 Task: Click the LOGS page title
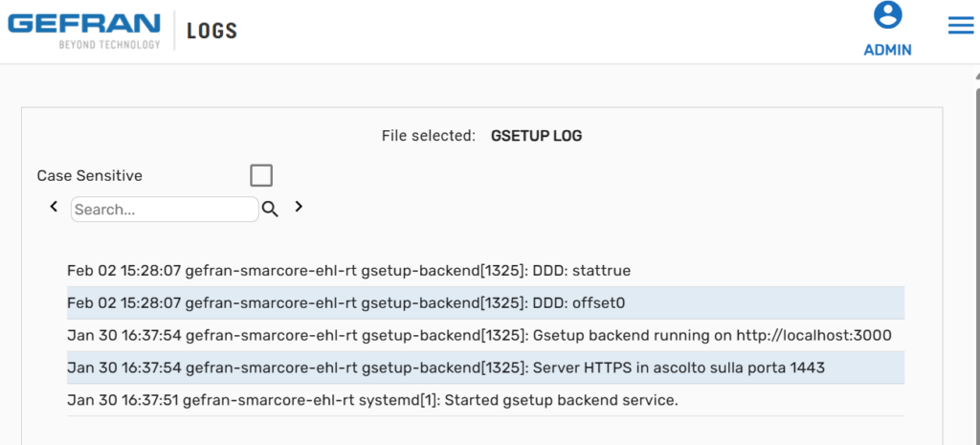pos(212,31)
